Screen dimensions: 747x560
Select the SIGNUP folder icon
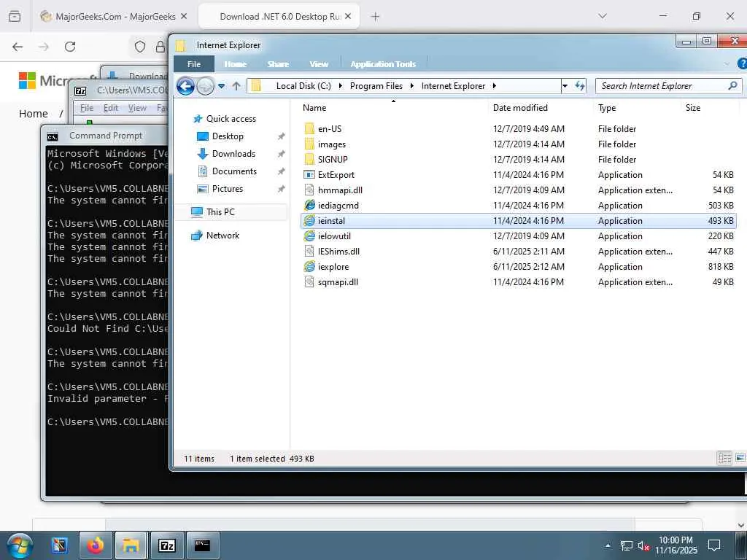pyautogui.click(x=309, y=160)
